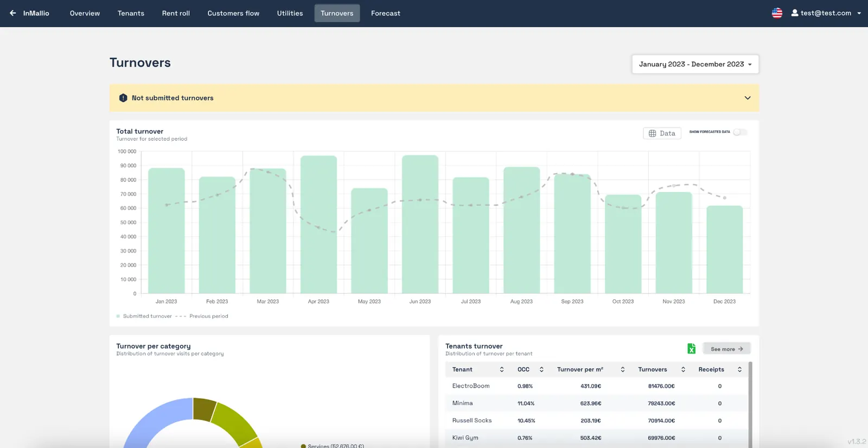This screenshot has width=868, height=448.
Task: Click the See more button
Action: pos(726,349)
